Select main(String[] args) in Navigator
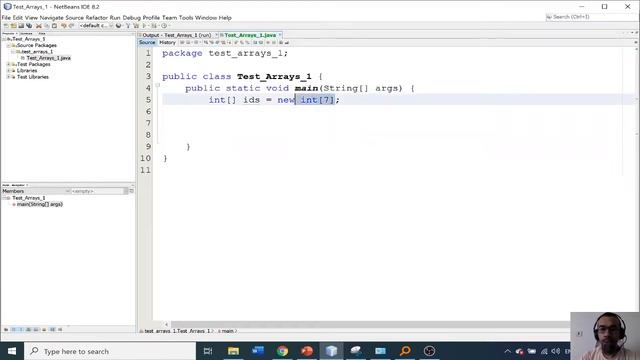 coord(40,204)
